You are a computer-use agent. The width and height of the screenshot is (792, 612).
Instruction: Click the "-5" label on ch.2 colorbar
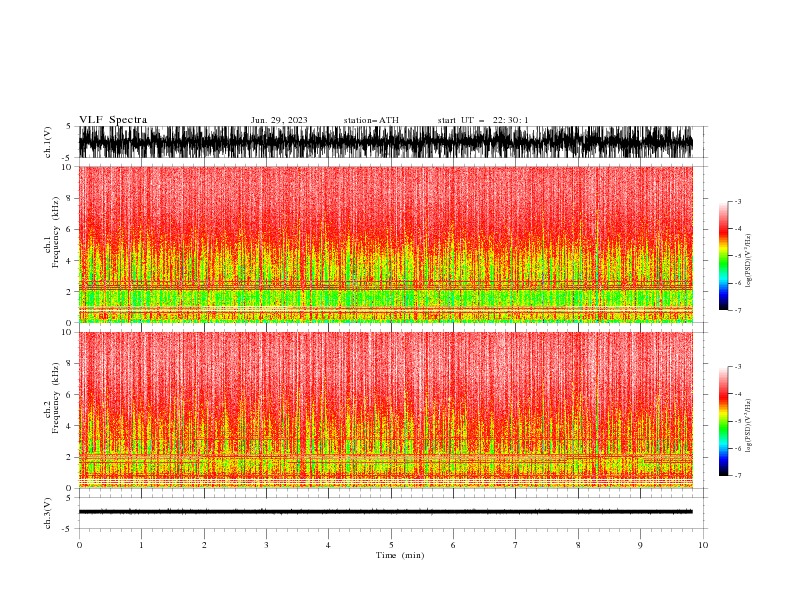[737, 421]
